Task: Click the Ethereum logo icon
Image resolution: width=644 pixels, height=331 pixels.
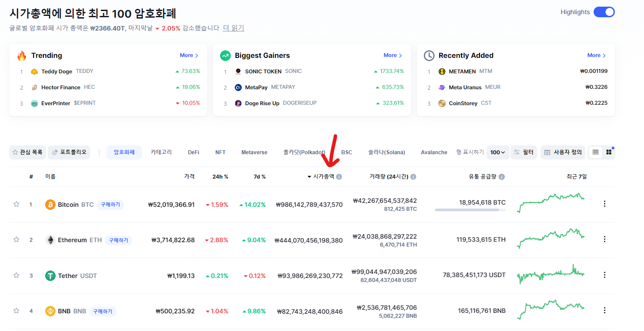Action: click(50, 240)
